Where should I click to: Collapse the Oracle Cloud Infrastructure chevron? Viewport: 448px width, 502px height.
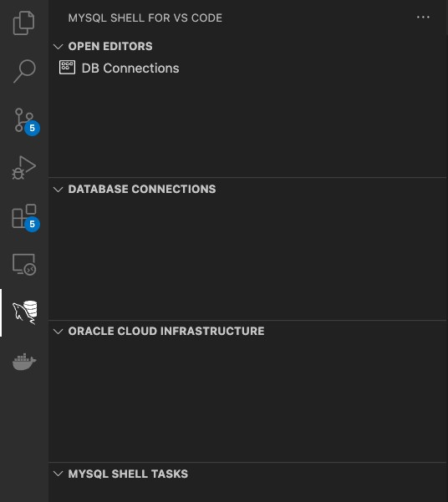click(x=58, y=332)
